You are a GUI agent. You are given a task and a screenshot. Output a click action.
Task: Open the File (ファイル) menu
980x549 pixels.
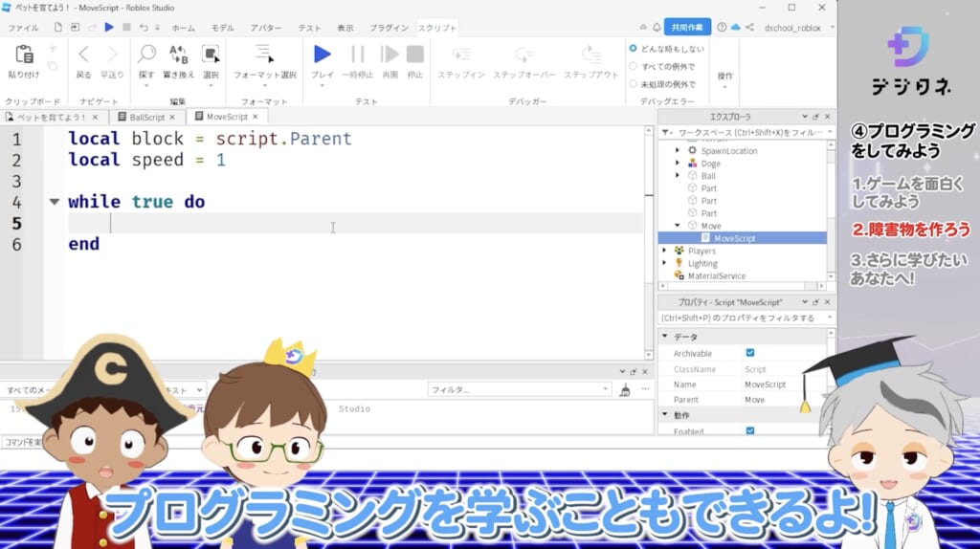(x=23, y=28)
